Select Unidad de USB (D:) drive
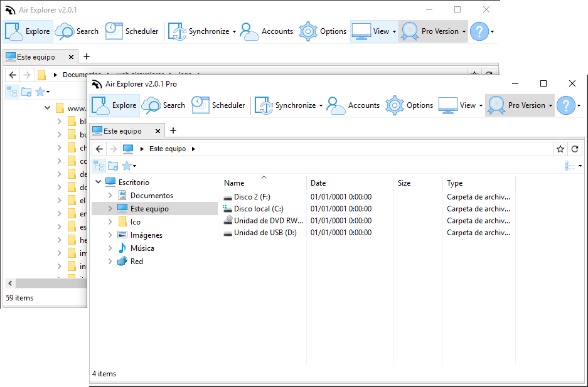Viewport: 588px width, 387px height. tap(265, 233)
